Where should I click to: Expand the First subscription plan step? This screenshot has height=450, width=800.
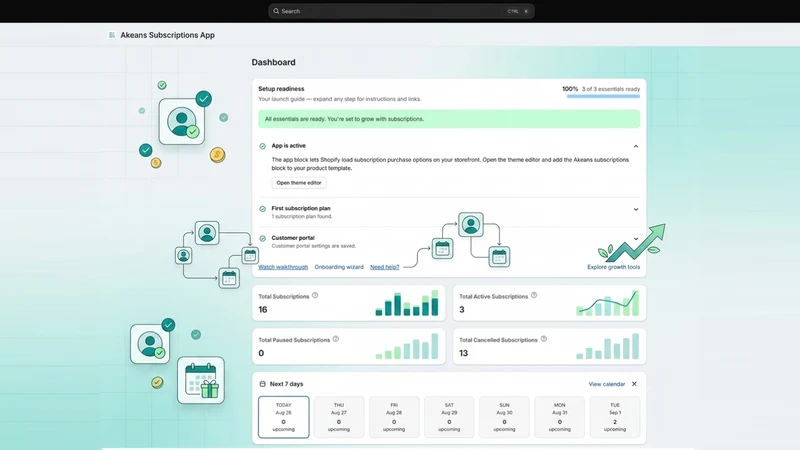click(x=636, y=209)
